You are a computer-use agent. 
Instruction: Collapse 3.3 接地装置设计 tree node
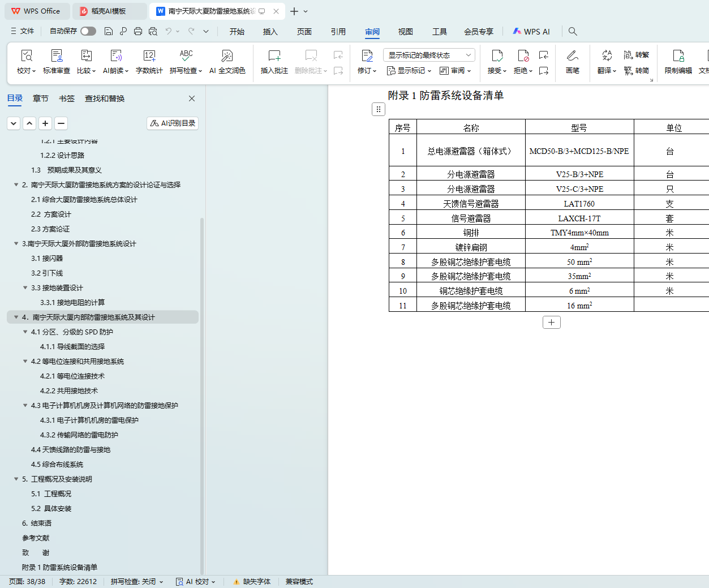(x=25, y=288)
